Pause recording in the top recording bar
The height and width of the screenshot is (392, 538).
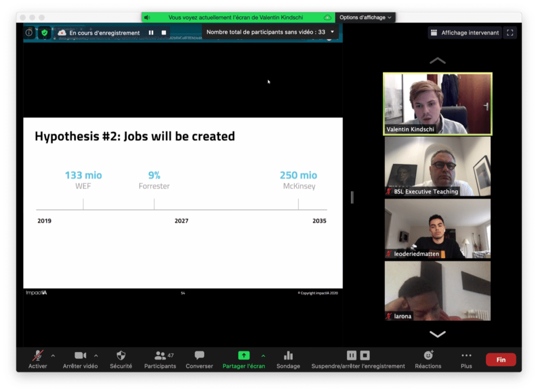(x=151, y=33)
